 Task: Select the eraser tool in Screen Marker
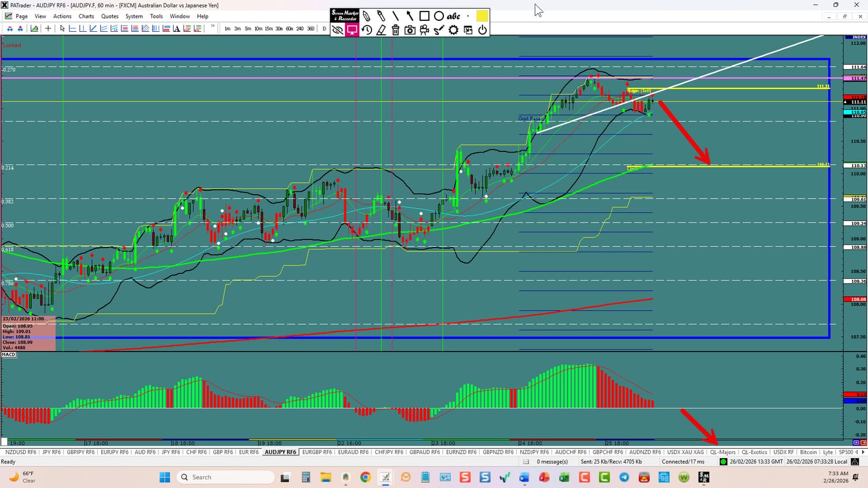coord(381,30)
